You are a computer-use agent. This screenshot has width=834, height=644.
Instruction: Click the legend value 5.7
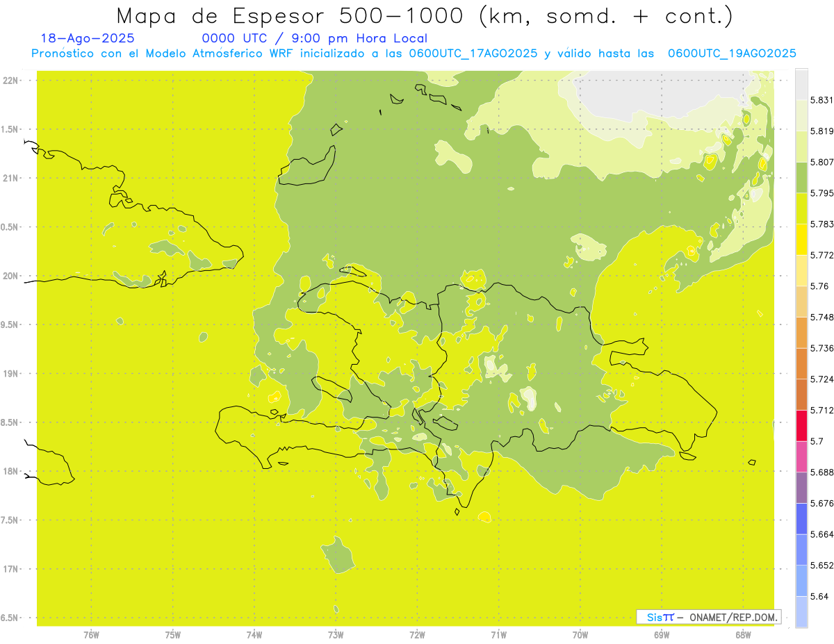point(817,441)
